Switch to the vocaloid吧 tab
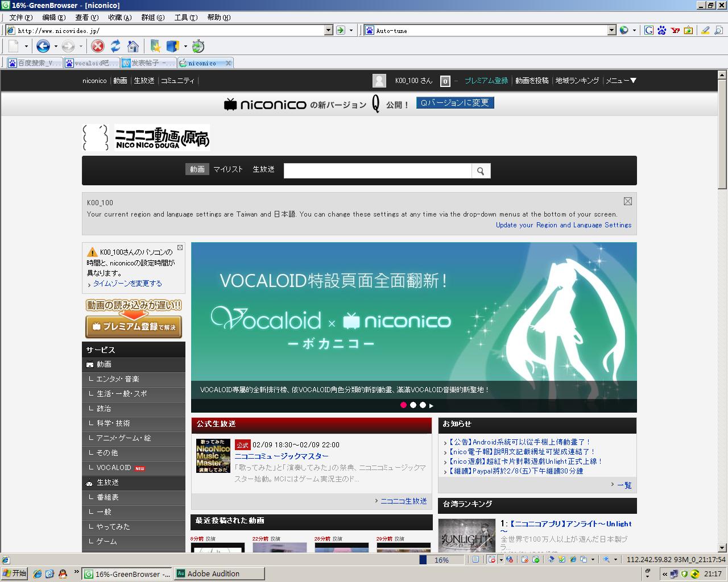This screenshot has width=728, height=582. coord(92,63)
